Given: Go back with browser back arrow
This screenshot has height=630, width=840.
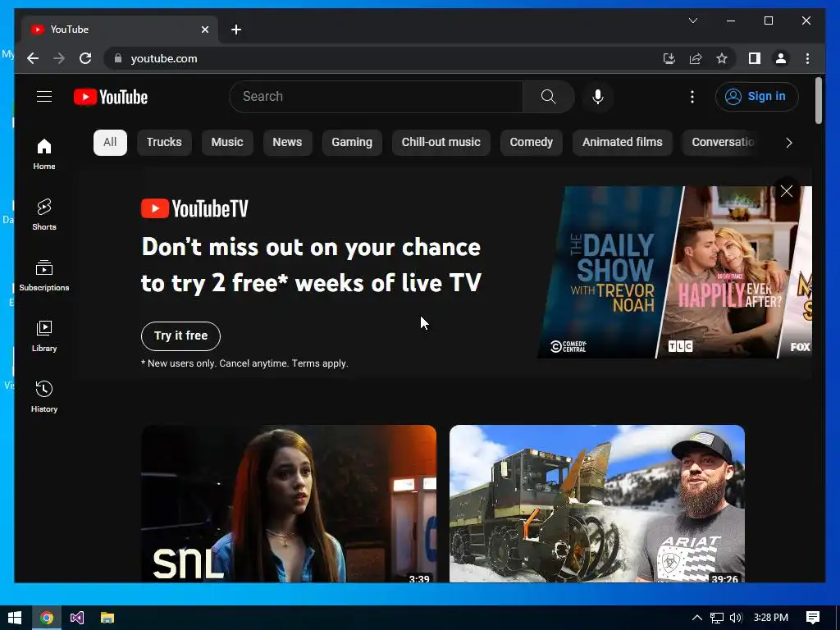Looking at the screenshot, I should pos(33,58).
